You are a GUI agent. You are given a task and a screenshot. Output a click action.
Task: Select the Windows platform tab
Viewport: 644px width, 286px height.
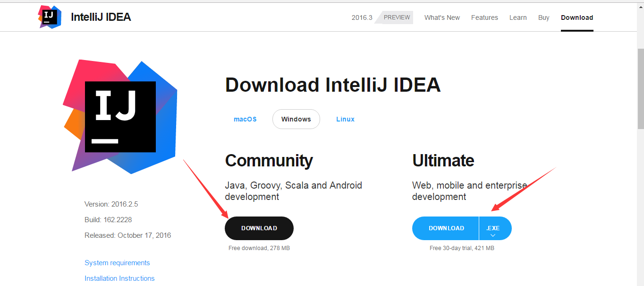tap(296, 119)
